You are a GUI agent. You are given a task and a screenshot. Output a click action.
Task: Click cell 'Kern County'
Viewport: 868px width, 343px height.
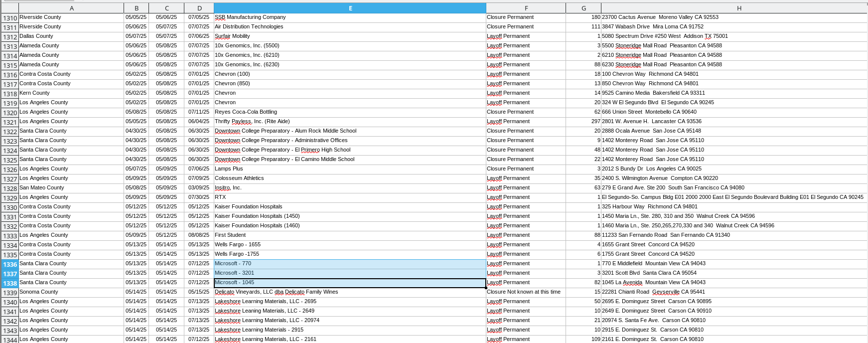point(71,93)
